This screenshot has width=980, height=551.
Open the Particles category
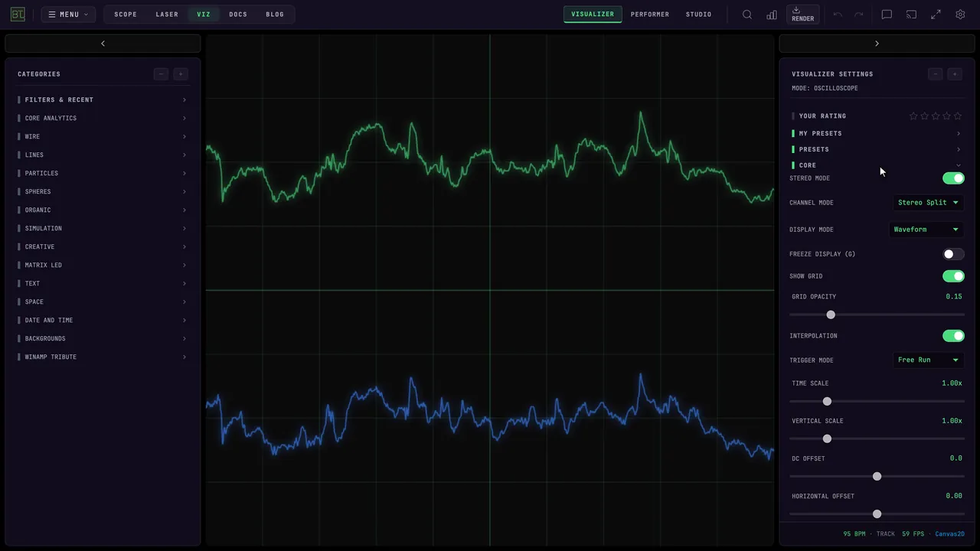(x=103, y=174)
